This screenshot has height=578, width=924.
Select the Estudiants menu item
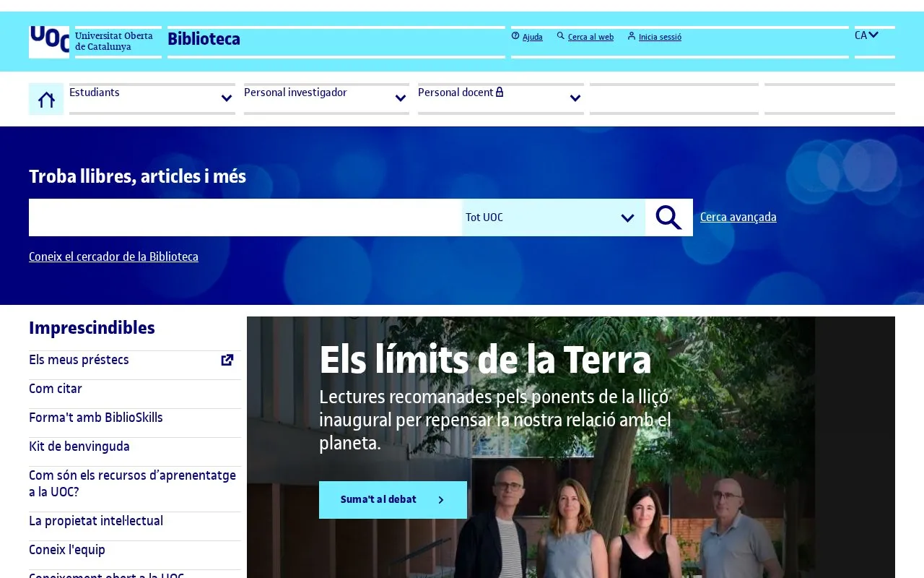tap(95, 92)
